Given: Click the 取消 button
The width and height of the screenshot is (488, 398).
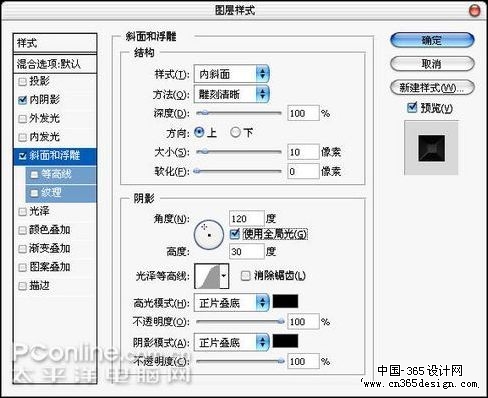Looking at the screenshot, I should [432, 64].
